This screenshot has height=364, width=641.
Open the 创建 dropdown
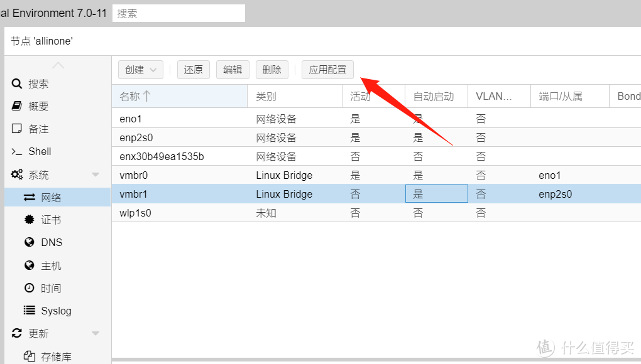140,70
